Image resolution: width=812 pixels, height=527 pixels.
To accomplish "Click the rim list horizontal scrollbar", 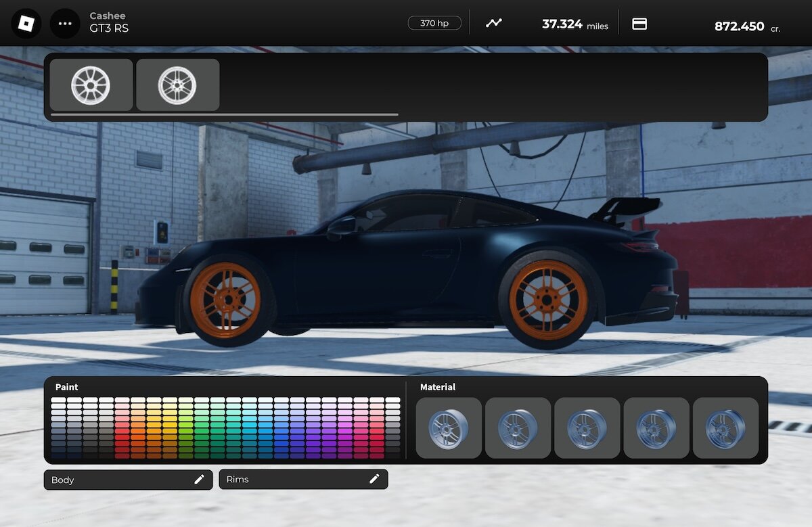I will pyautogui.click(x=225, y=115).
